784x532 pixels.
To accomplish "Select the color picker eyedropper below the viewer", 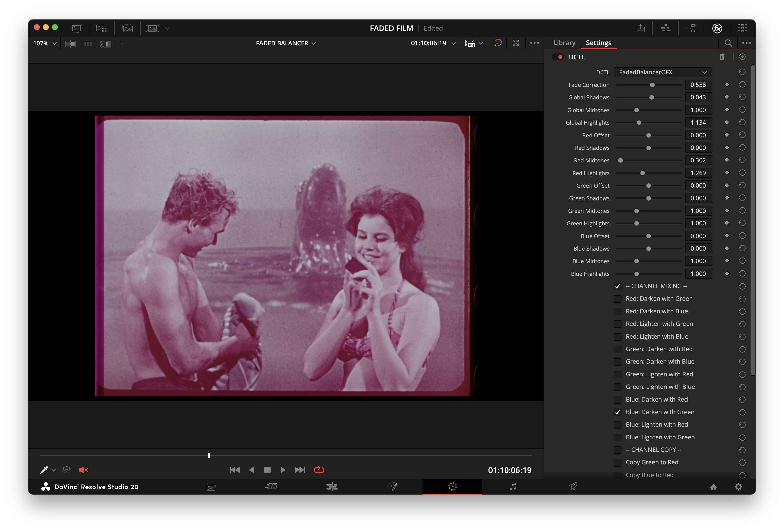I will (44, 470).
